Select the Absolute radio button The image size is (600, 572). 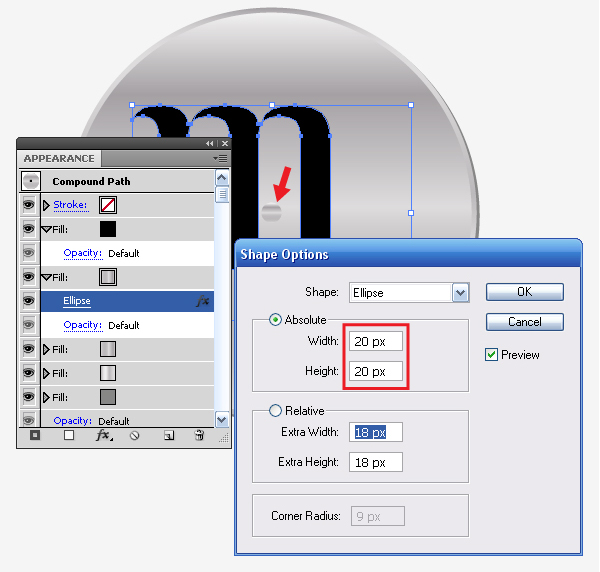275,319
